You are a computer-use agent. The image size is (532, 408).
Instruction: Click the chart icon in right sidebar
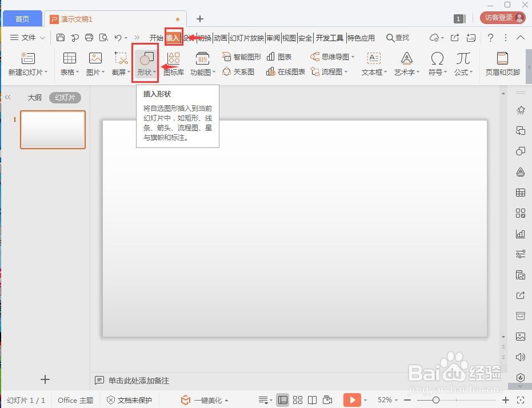click(521, 234)
